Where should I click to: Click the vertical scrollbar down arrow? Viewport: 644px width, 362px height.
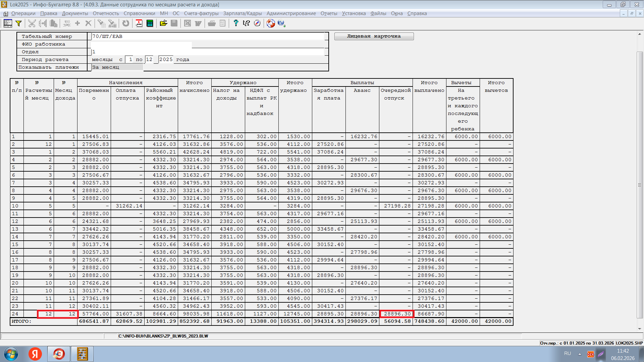640,329
